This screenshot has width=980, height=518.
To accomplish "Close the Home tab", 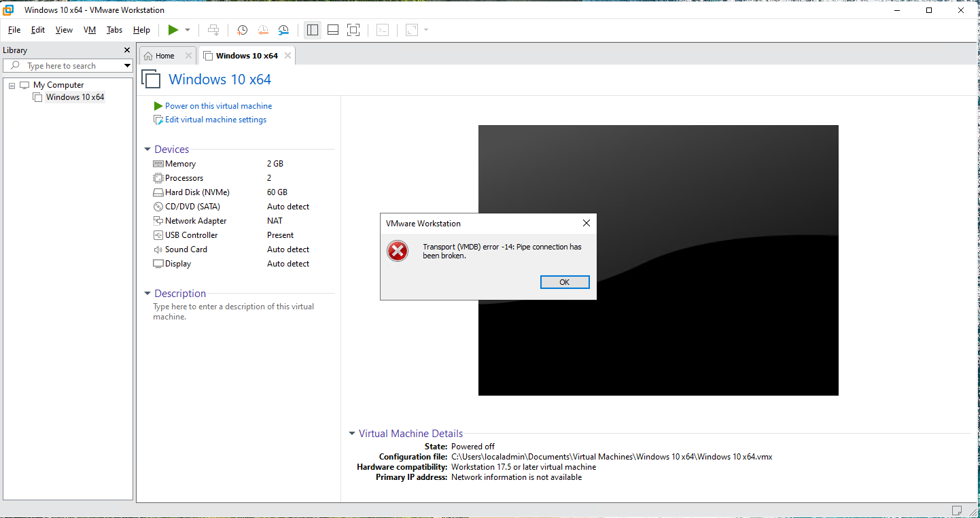I will pos(189,56).
